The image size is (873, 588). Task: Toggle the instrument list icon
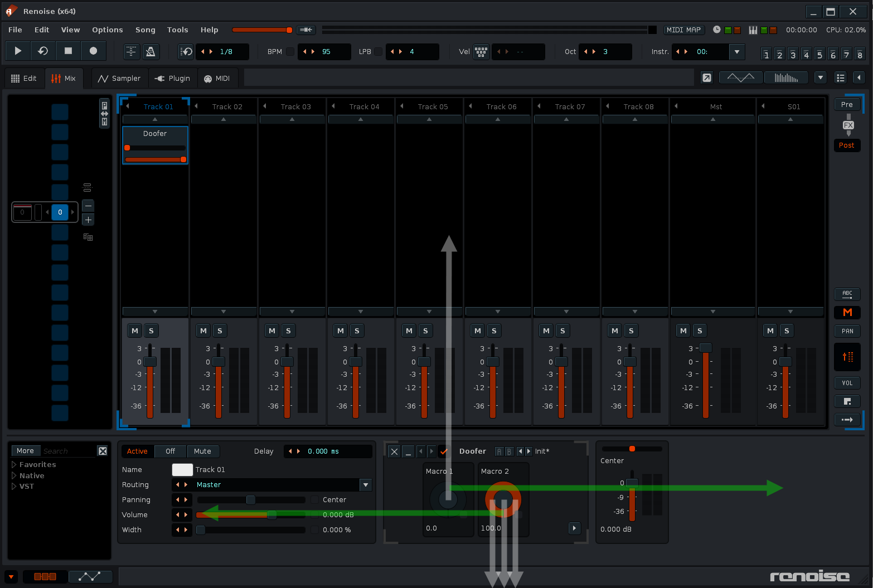coord(841,78)
